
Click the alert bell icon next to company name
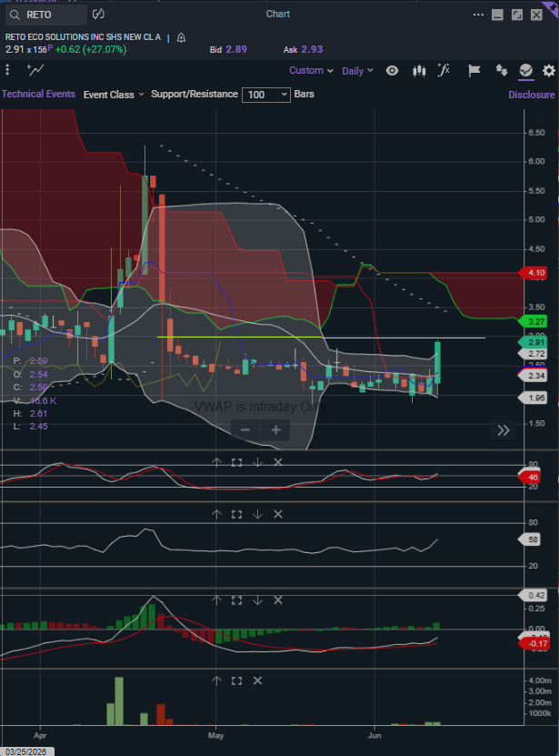[181, 37]
